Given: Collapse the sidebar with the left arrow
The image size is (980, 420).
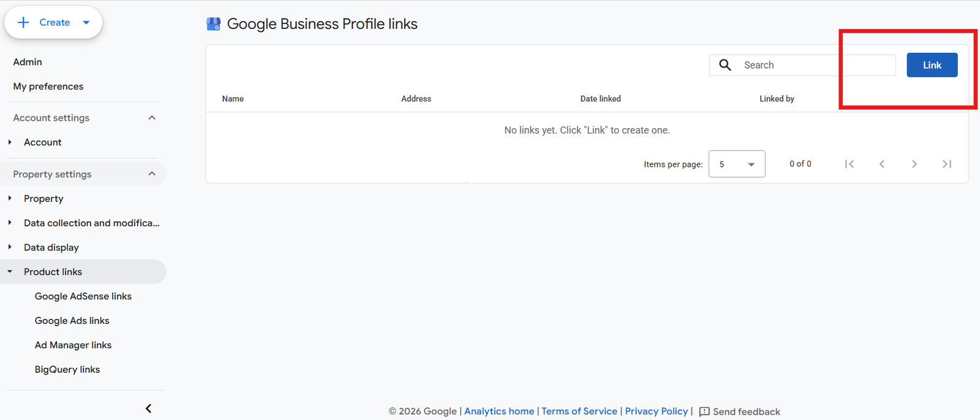Looking at the screenshot, I should [148, 408].
